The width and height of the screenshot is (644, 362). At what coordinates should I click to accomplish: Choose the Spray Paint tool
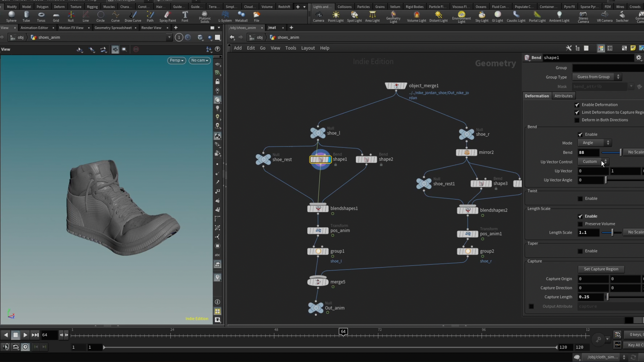167,16
